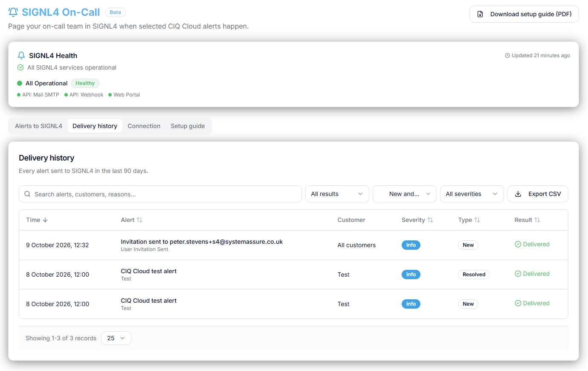Click the 9 October 2026, 12:32 timestamp
588x371 pixels.
[58, 245]
